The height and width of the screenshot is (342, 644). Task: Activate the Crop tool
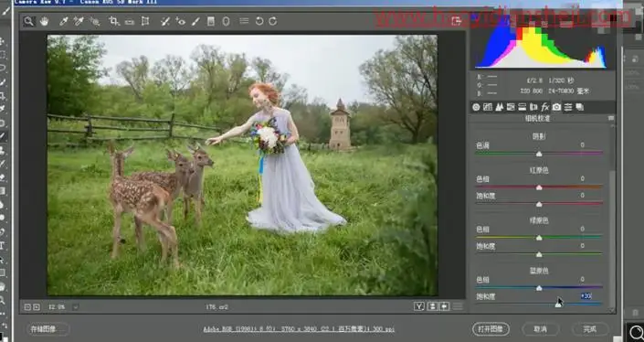coord(114,21)
